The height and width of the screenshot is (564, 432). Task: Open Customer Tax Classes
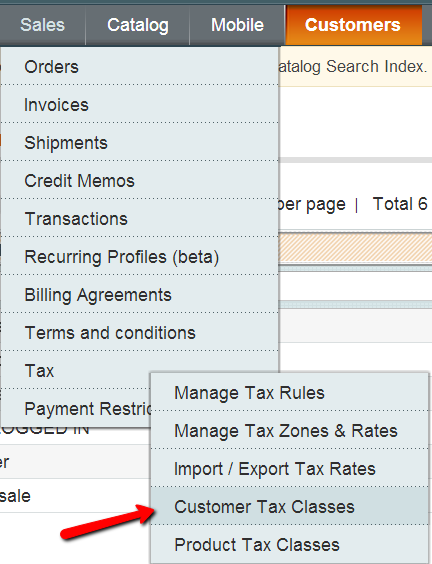pos(290,506)
